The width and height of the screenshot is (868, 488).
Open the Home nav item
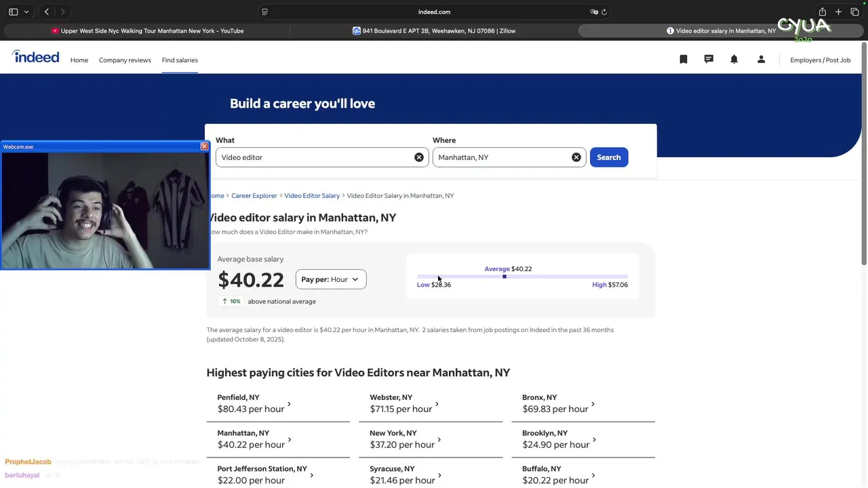(x=79, y=60)
